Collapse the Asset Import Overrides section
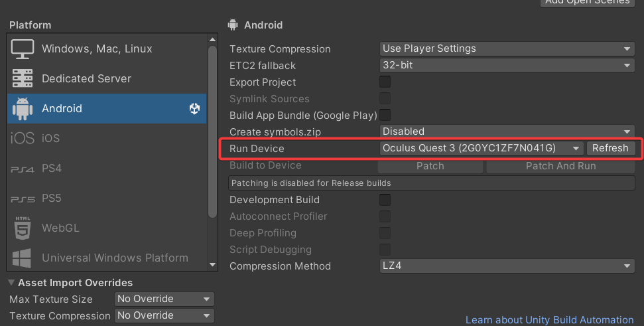The width and height of the screenshot is (644, 326). (12, 283)
